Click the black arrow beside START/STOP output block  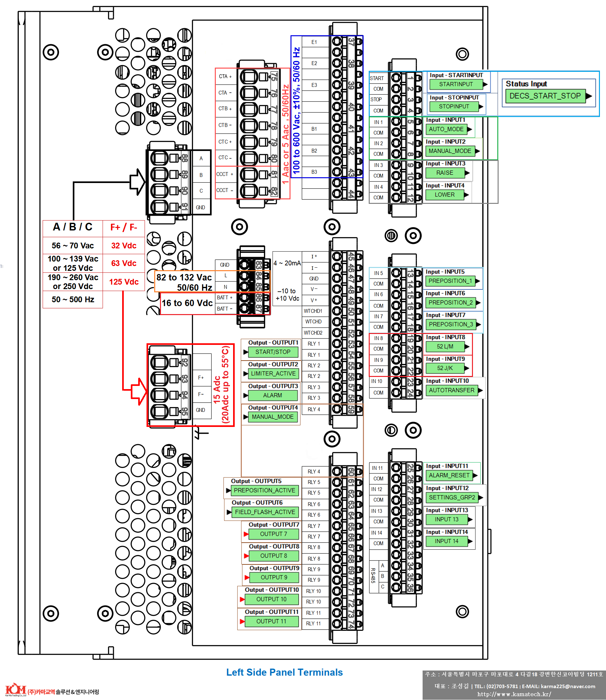point(246,352)
